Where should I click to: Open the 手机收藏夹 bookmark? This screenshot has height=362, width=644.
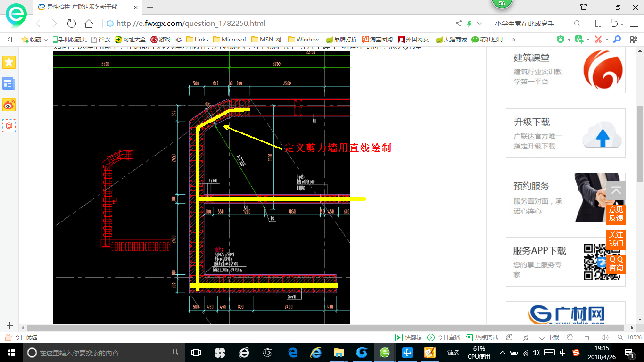coord(70,40)
